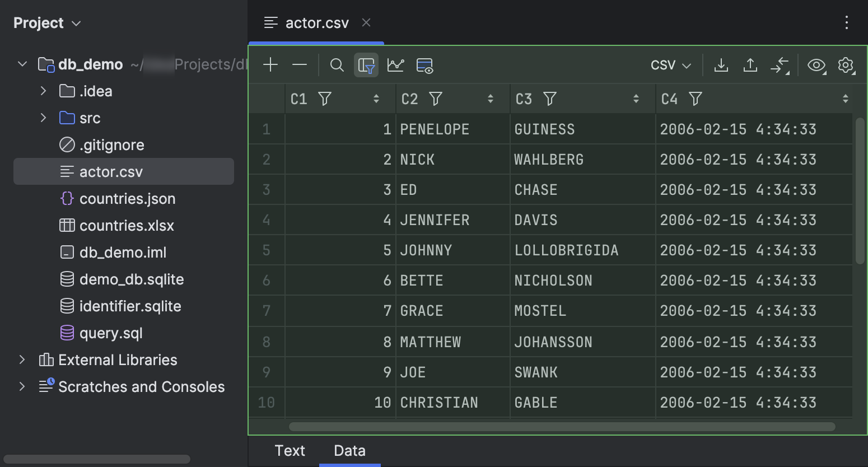Screen dimensions: 868x467
Task: Sort the C2 column using its sort arrows
Action: pos(491,99)
